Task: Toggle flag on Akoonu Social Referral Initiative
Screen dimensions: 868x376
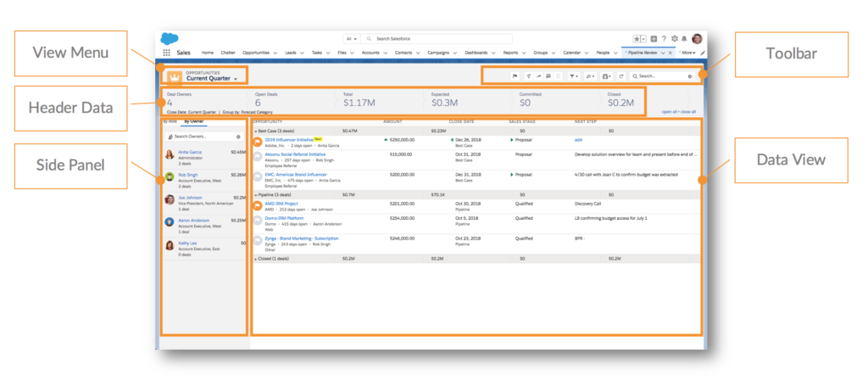Action: point(258,157)
